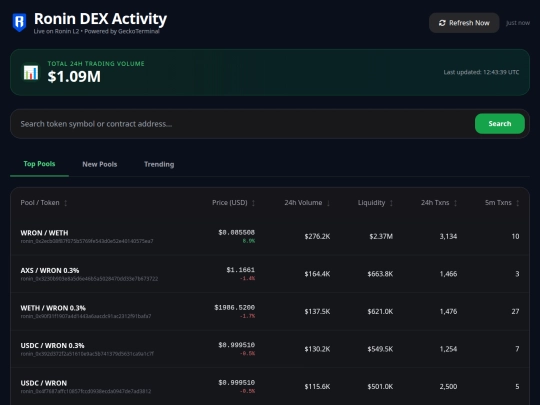Sort by Pool / Token arrow icon
Screen dimensions: 540x405
point(65,203)
